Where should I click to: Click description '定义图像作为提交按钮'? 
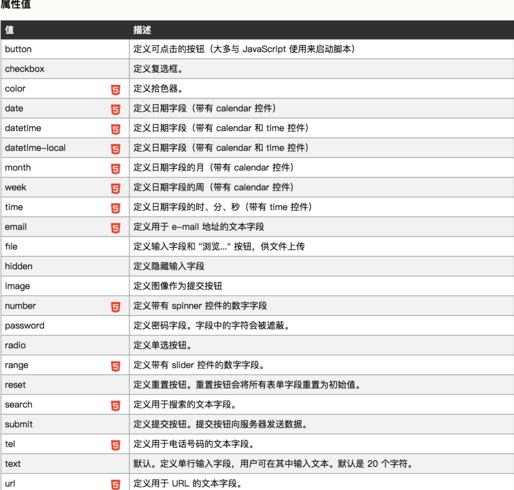click(x=178, y=286)
